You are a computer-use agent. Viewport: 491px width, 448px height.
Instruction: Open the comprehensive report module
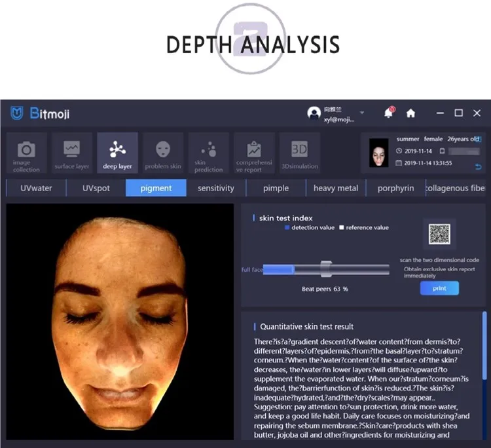tap(254, 153)
